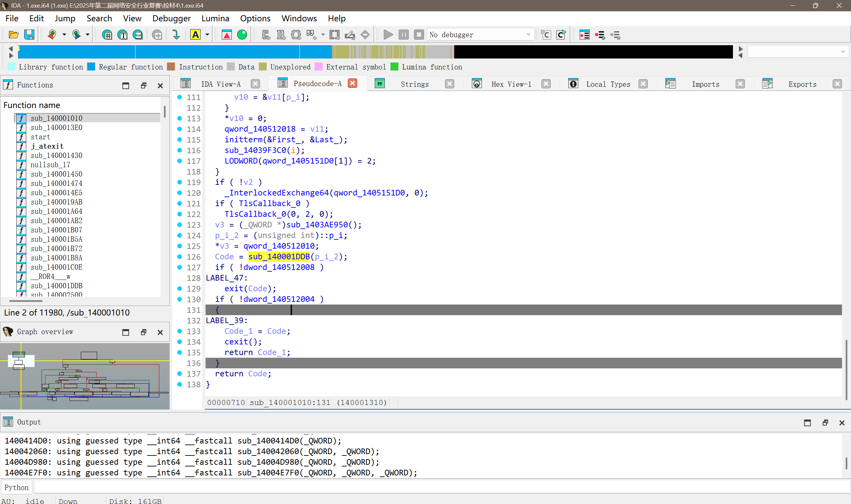Click the yellow A text search icon
The width and height of the screenshot is (851, 504).
click(x=195, y=35)
